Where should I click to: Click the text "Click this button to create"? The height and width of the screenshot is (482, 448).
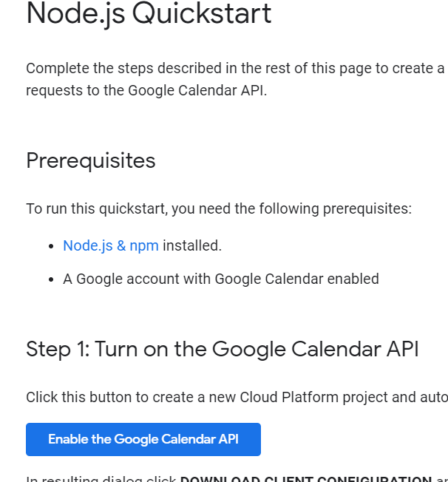pyautogui.click(x=112, y=397)
